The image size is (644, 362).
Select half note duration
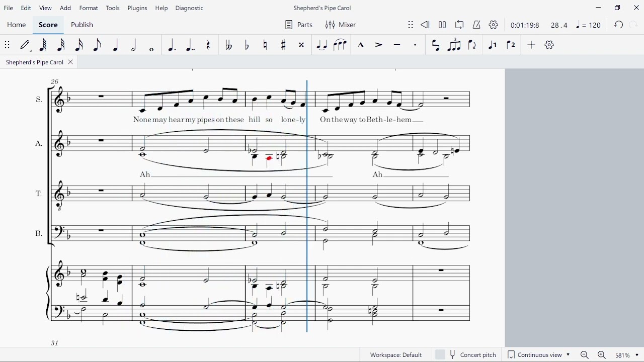click(x=133, y=45)
